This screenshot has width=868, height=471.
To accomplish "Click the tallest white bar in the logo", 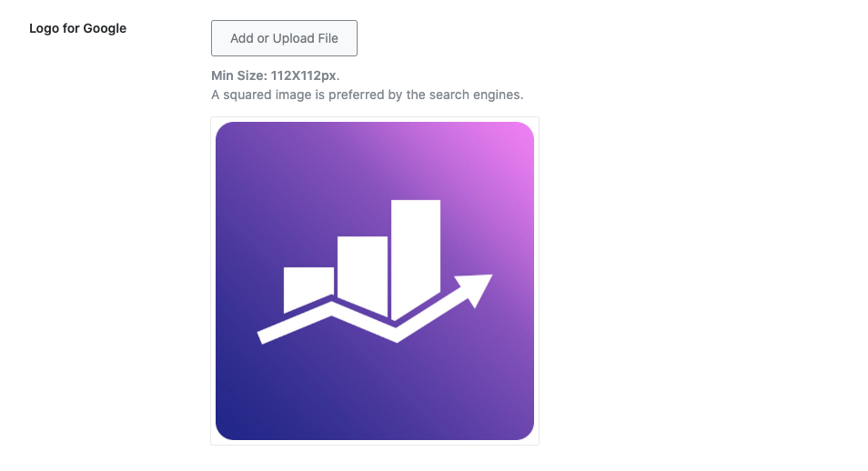I will 416,255.
